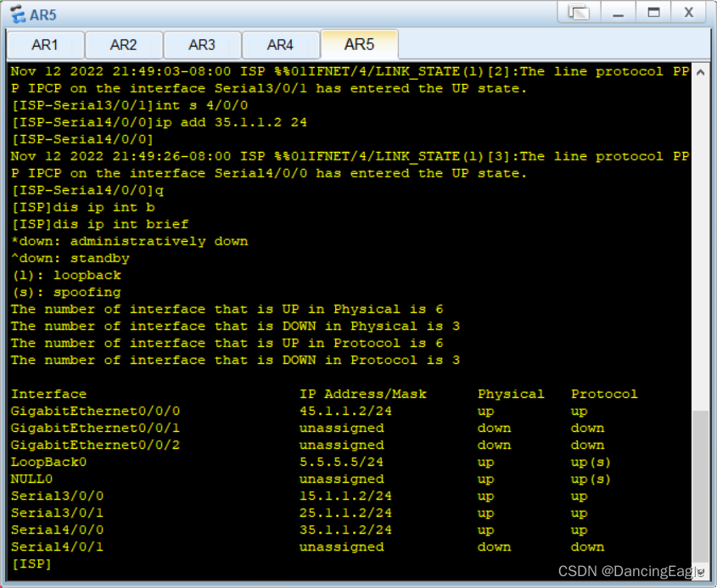Click the AR5 app icon in title bar
717x588 pixels.
click(17, 14)
